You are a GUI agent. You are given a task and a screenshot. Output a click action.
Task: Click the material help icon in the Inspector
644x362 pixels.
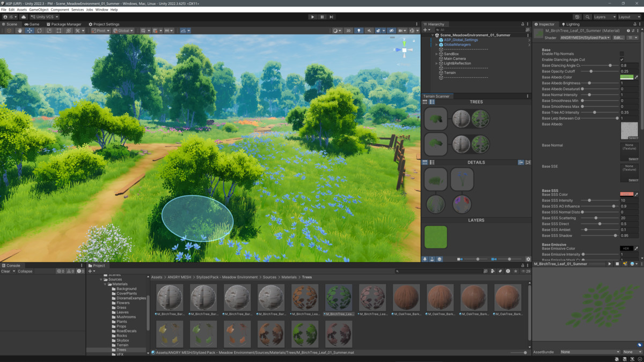tap(628, 31)
